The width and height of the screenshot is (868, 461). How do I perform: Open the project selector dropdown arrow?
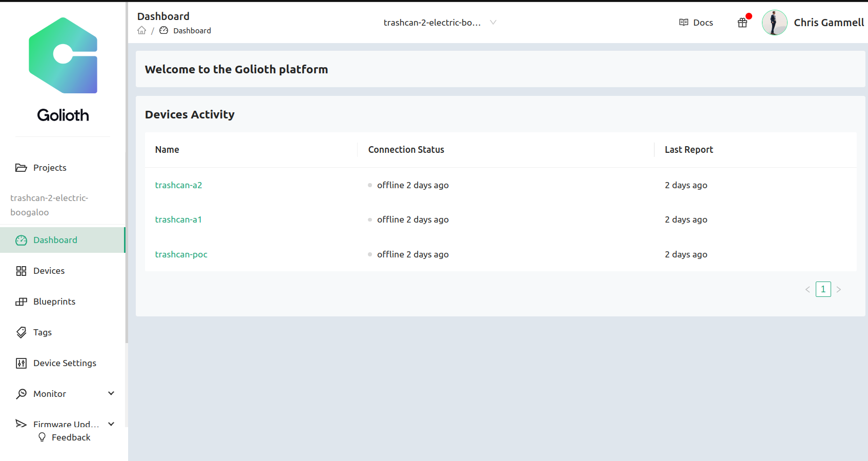pos(493,23)
